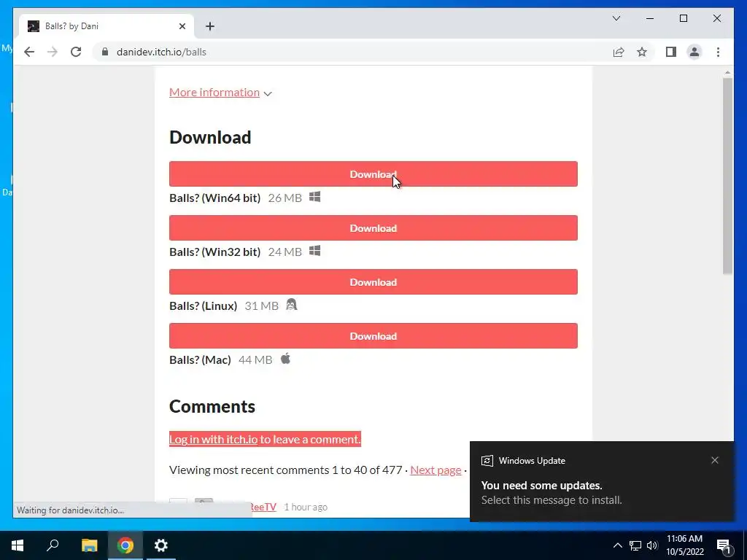747x560 pixels.
Task: Open the Chrome three-dot menu
Action: [718, 52]
